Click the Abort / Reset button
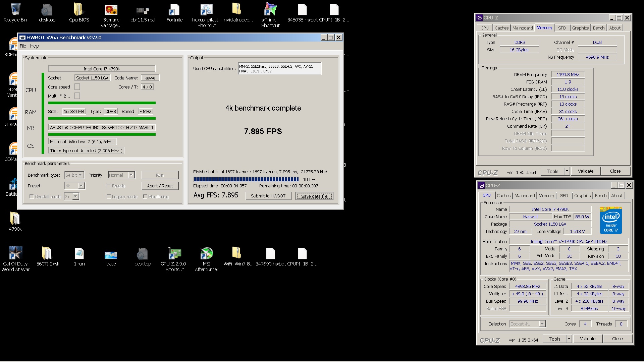This screenshot has height=362, width=644. click(160, 186)
